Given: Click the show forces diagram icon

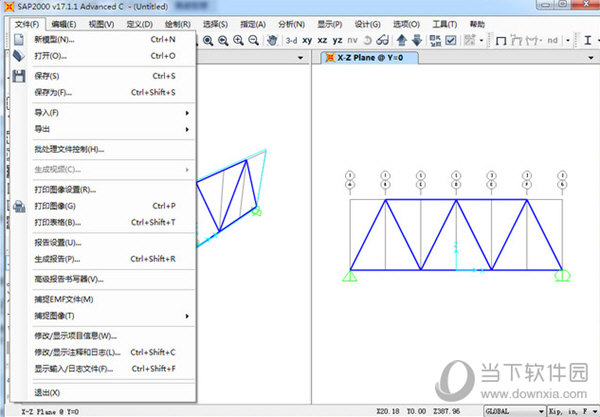Looking at the screenshot, I should point(533,40).
